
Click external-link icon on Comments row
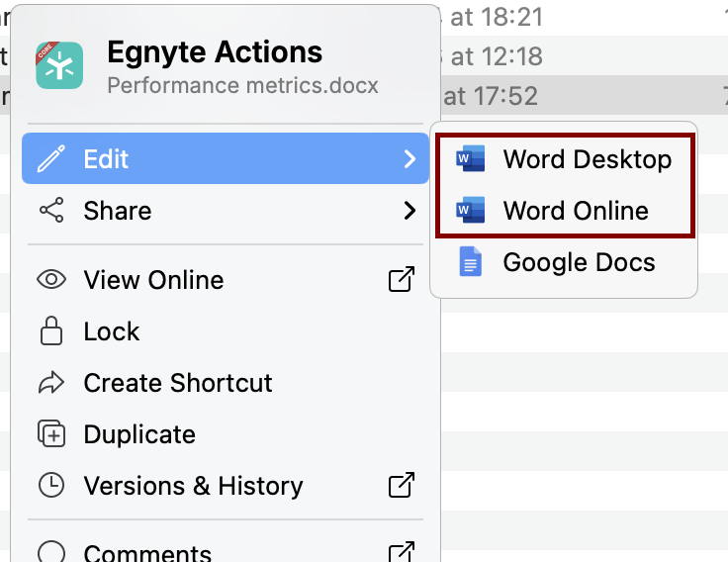[x=402, y=552]
